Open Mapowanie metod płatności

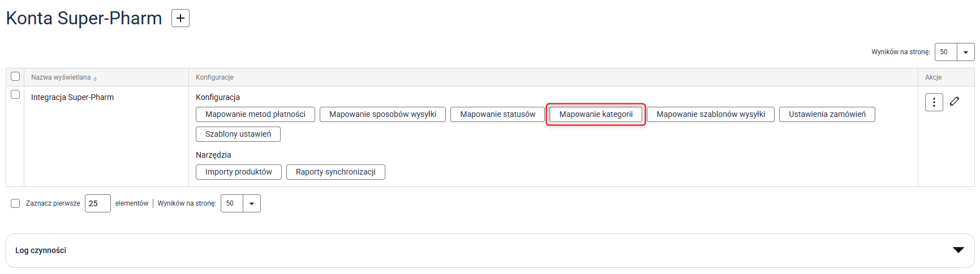click(x=255, y=115)
